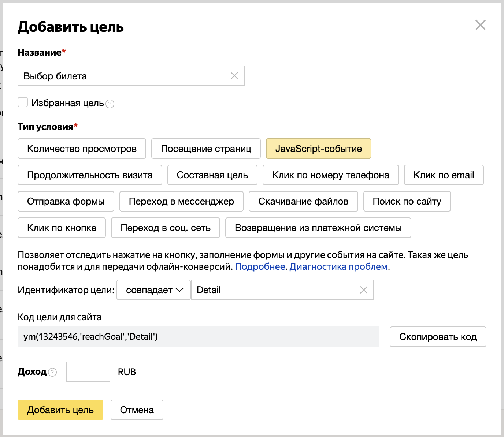Close the Добавить цель dialog
504x437 pixels.
click(481, 25)
